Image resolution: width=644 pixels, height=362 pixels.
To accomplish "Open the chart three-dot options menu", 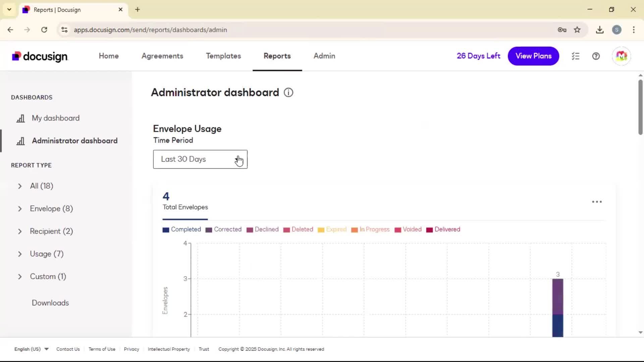I will point(597,202).
